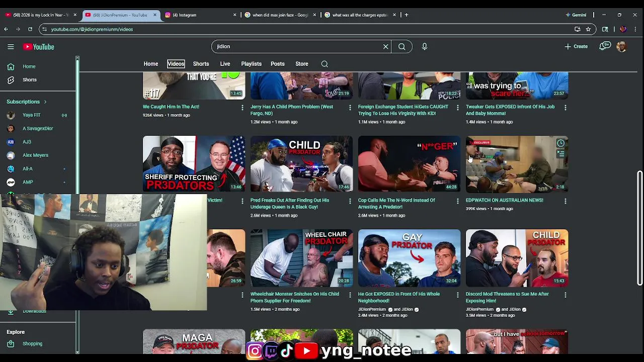Search within channel using magnifier icon

click(x=325, y=64)
